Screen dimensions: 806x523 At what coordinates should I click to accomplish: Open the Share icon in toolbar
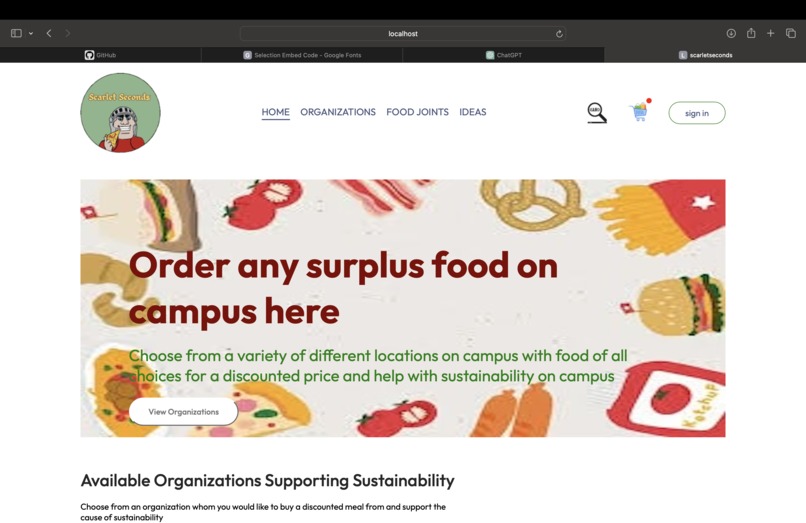tap(751, 33)
